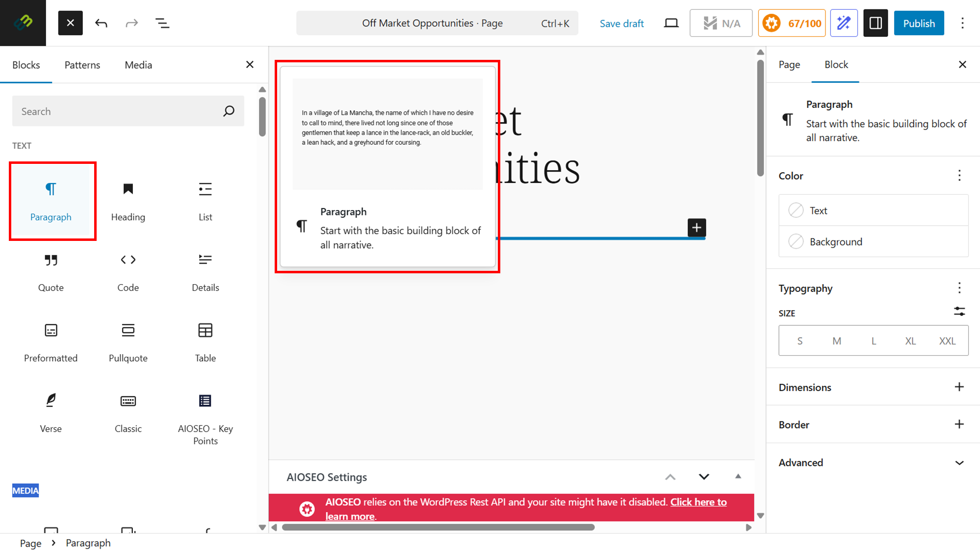Insert a Code block
This screenshot has width=980, height=551.
click(x=128, y=272)
